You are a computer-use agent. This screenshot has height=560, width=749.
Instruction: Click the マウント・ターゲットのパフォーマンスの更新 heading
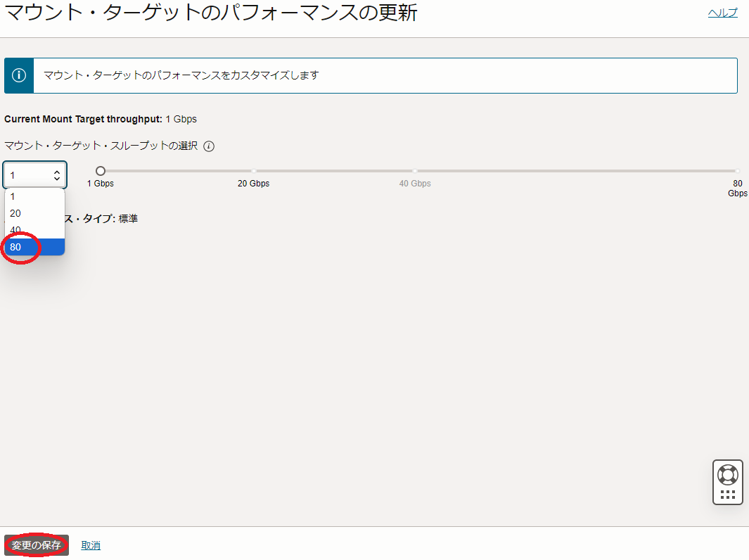[211, 13]
